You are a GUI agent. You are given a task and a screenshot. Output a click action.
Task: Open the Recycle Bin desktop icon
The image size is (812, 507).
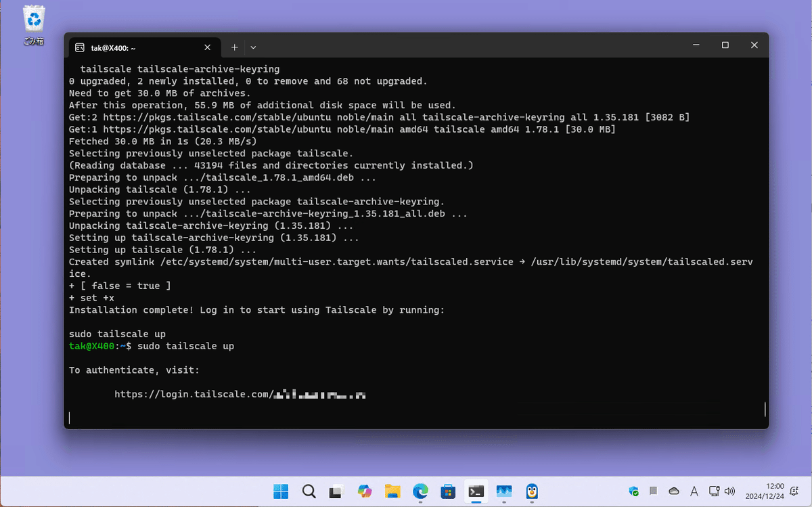pos(33,25)
